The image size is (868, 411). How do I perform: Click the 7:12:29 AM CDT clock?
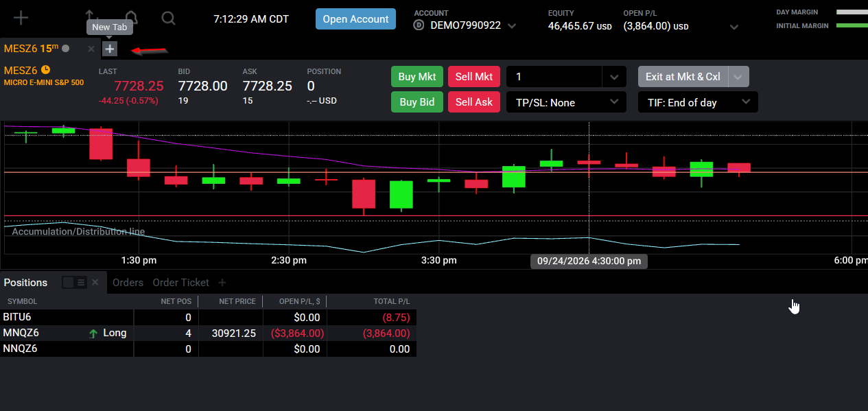251,19
